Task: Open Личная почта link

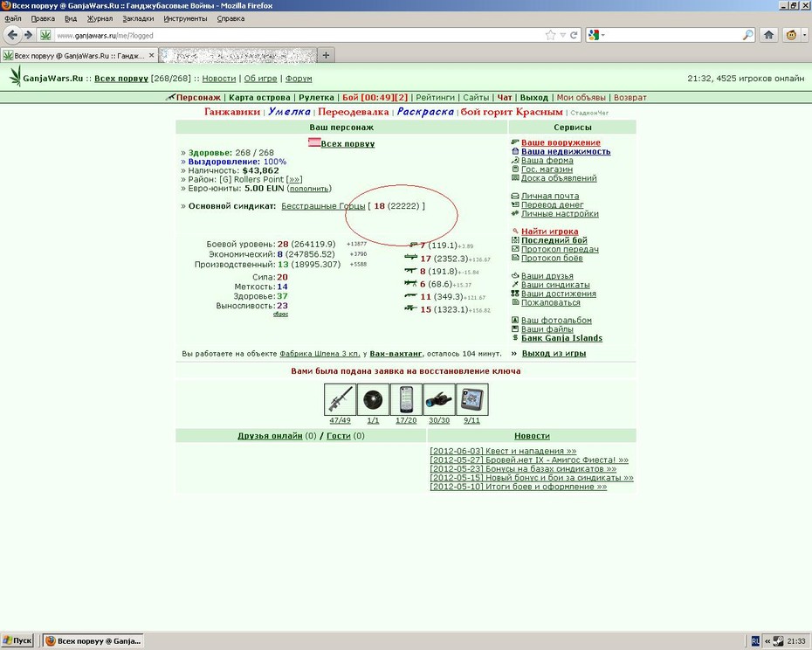Action: point(550,196)
